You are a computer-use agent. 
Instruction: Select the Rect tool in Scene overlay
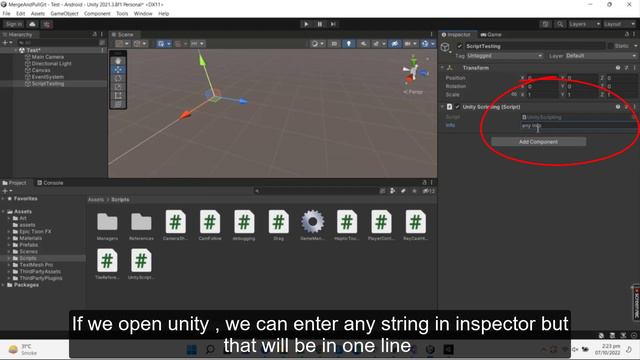(x=118, y=96)
